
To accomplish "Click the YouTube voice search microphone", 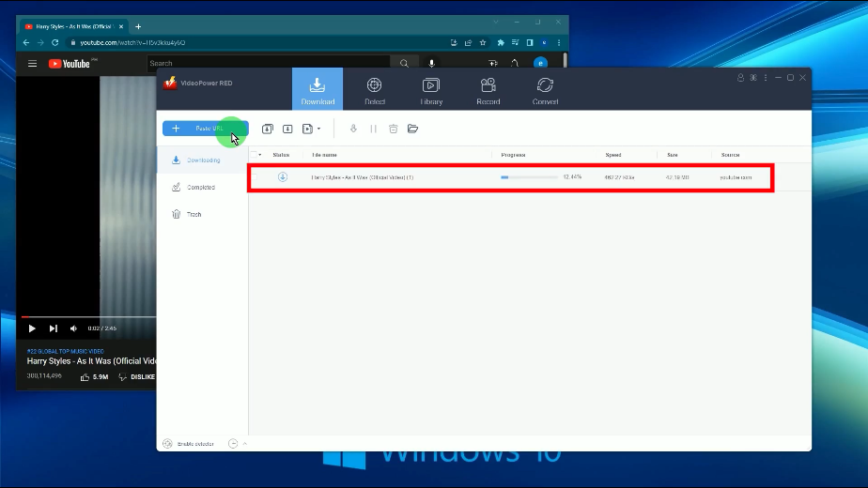I will (x=432, y=64).
